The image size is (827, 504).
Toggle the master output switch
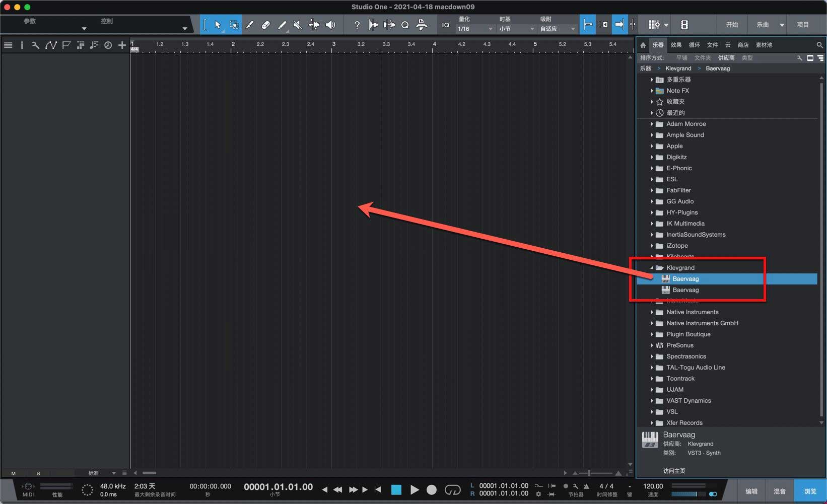click(713, 494)
